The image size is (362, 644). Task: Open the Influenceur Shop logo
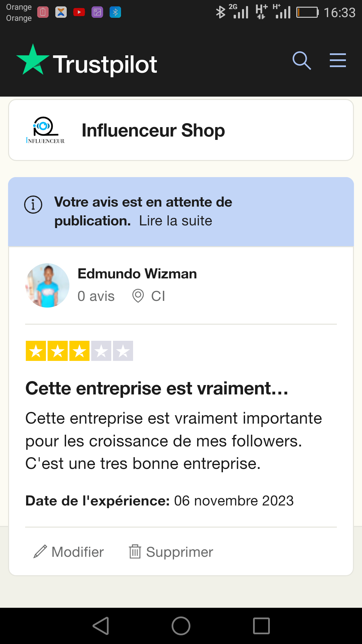[x=45, y=130]
